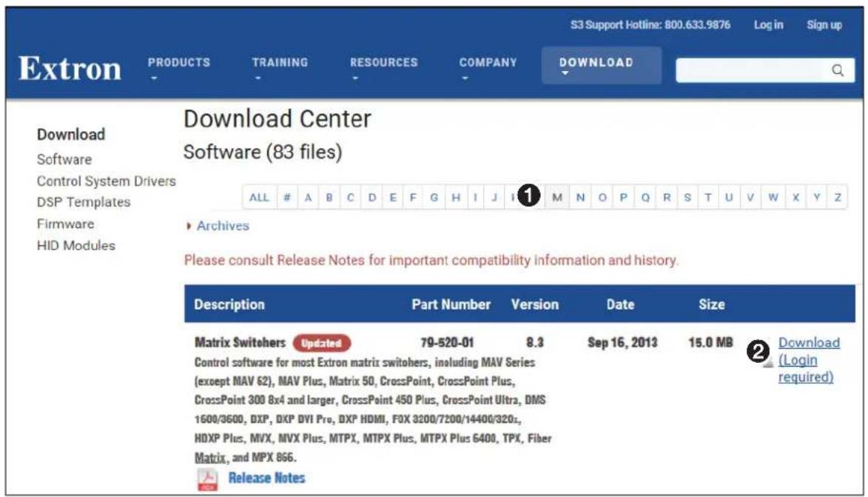The height and width of the screenshot is (497, 868).
Task: Click part number 79-520-01
Action: (447, 342)
